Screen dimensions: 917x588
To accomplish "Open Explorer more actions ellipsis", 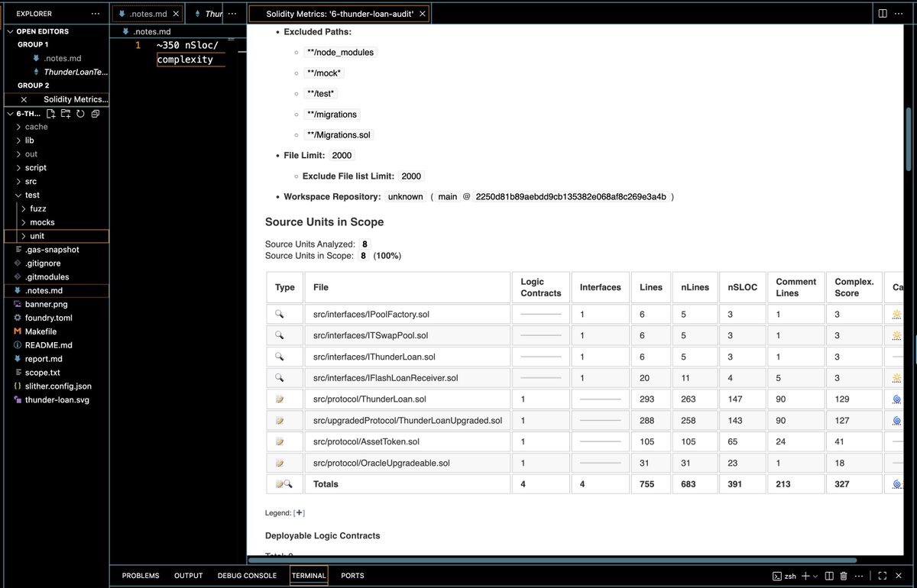I will click(x=95, y=14).
